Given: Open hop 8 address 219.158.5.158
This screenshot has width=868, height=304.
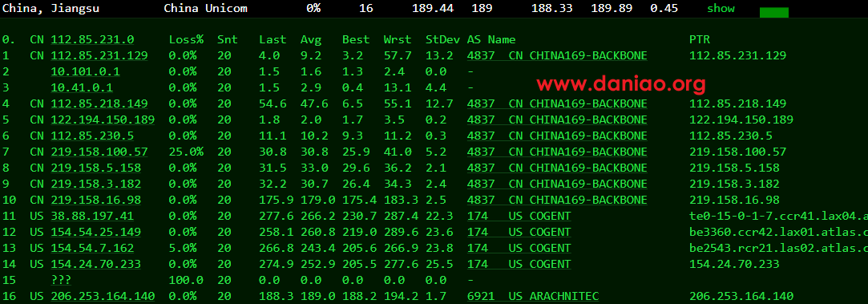Looking at the screenshot, I should pyautogui.click(x=95, y=168).
